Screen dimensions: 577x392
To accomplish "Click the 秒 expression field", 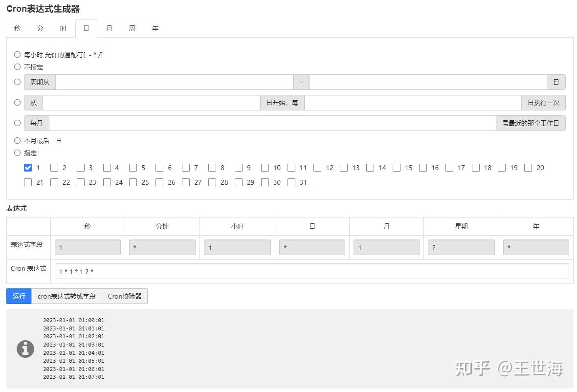I will click(88, 247).
